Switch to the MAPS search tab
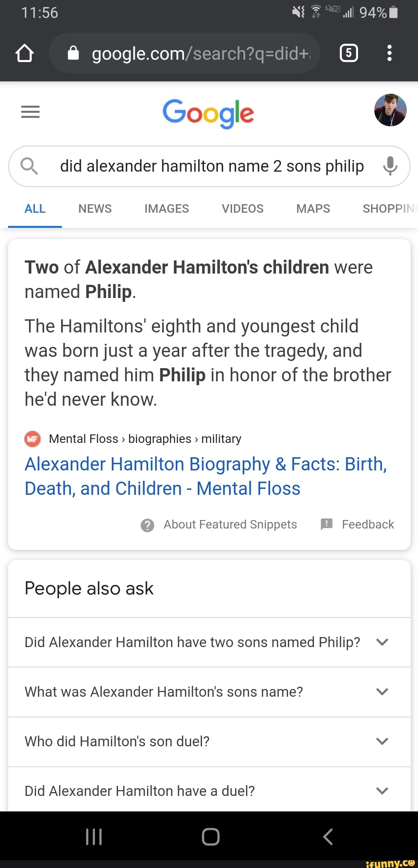The width and height of the screenshot is (418, 868). (x=312, y=208)
